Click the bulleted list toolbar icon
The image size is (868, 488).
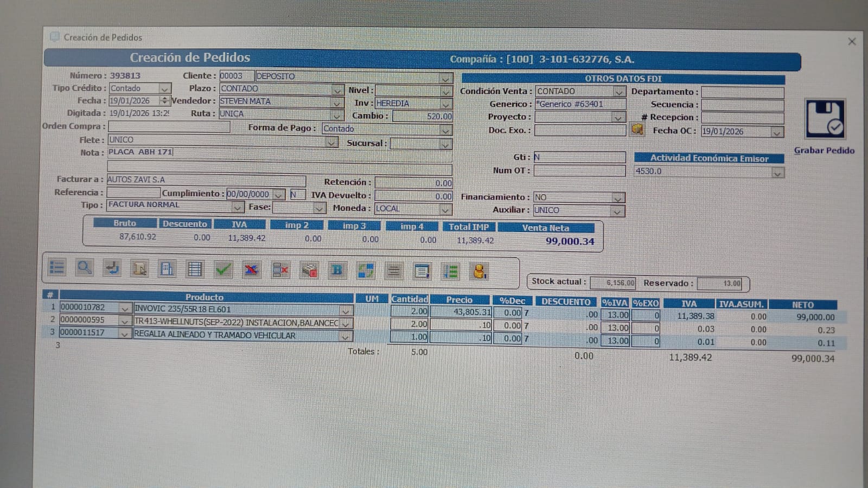pyautogui.click(x=56, y=267)
